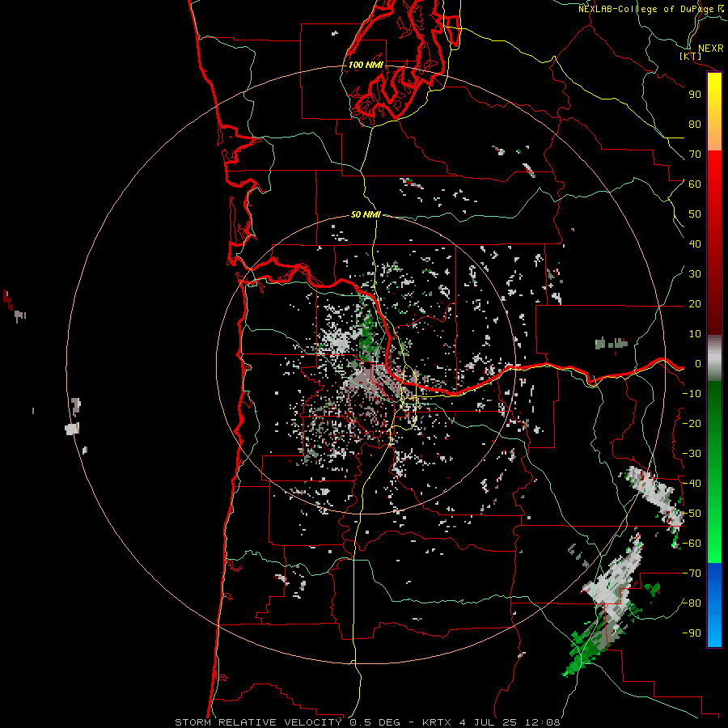Screen dimensions: 728x728
Task: Click the -50 value on the velocity scale
Action: [692, 514]
